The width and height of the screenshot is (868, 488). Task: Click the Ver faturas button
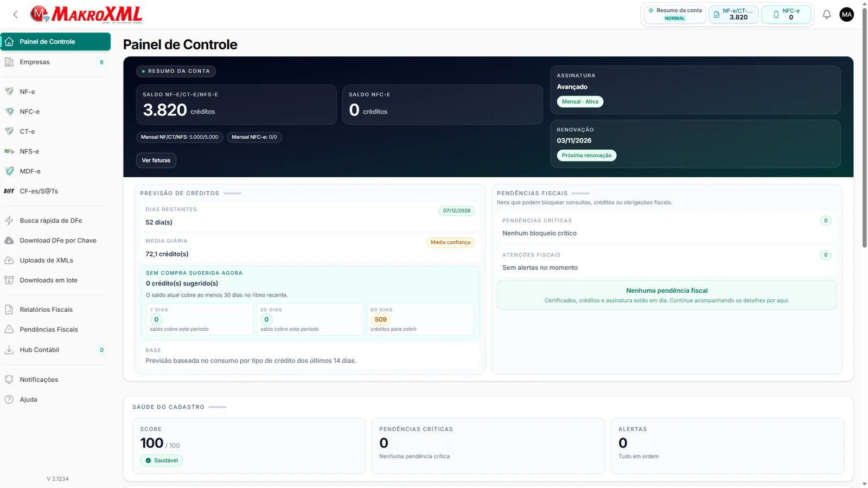point(156,160)
